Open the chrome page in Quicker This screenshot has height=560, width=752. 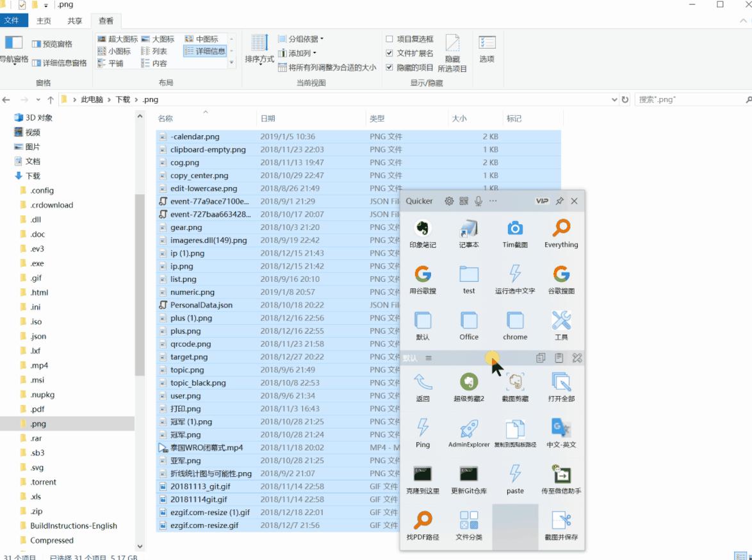[x=514, y=325]
